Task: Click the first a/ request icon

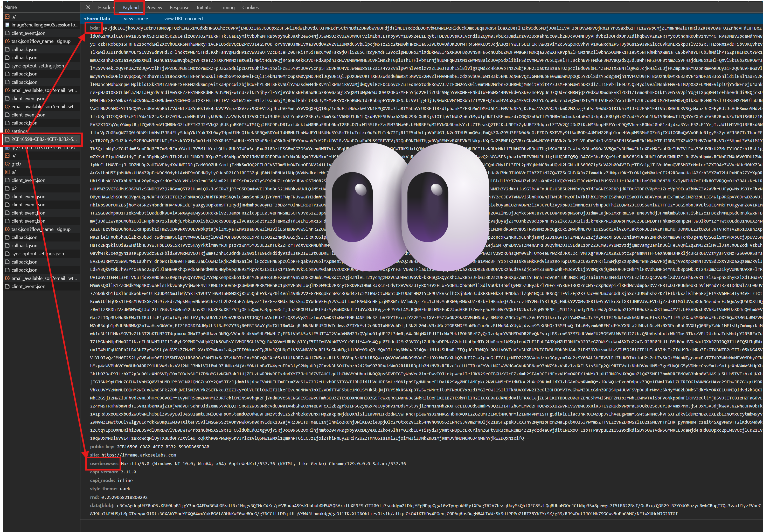Action: coord(7,17)
